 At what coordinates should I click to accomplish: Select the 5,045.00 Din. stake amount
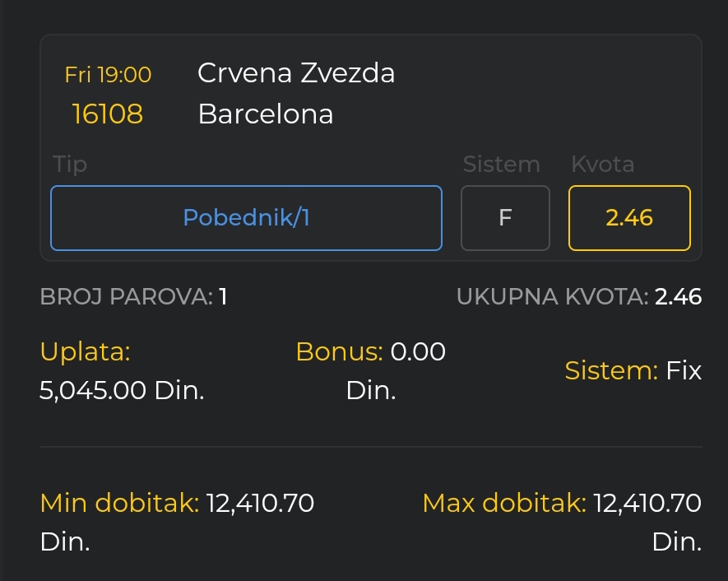click(x=122, y=390)
